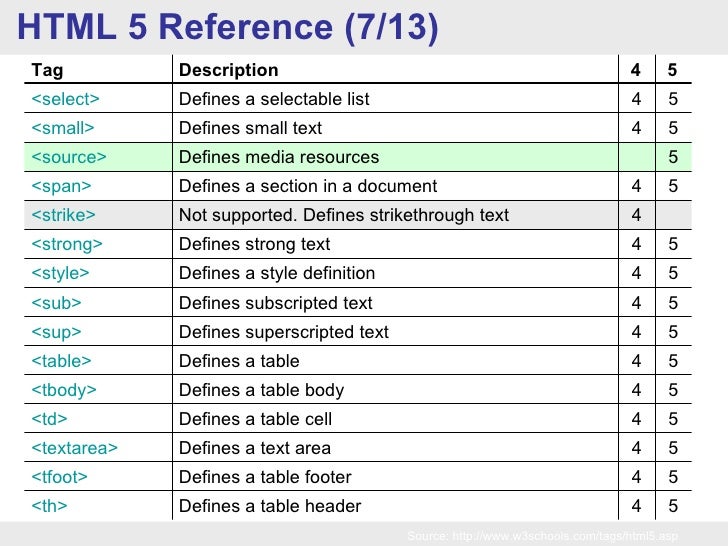The image size is (728, 546).
Task: Open the <style> tag link
Action: (x=60, y=273)
